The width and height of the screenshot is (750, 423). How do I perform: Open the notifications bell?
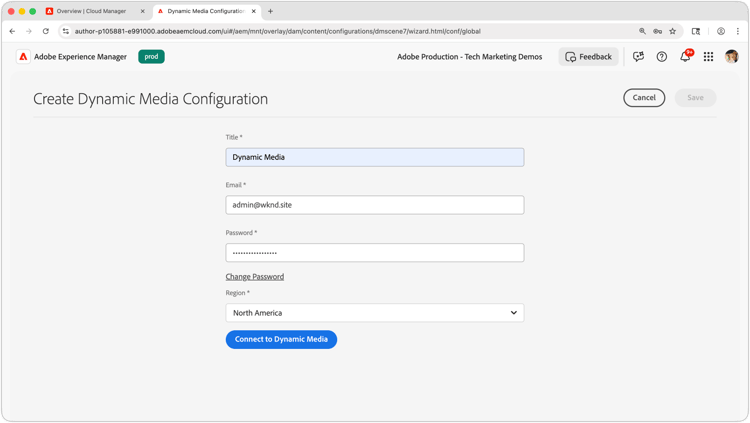click(685, 57)
